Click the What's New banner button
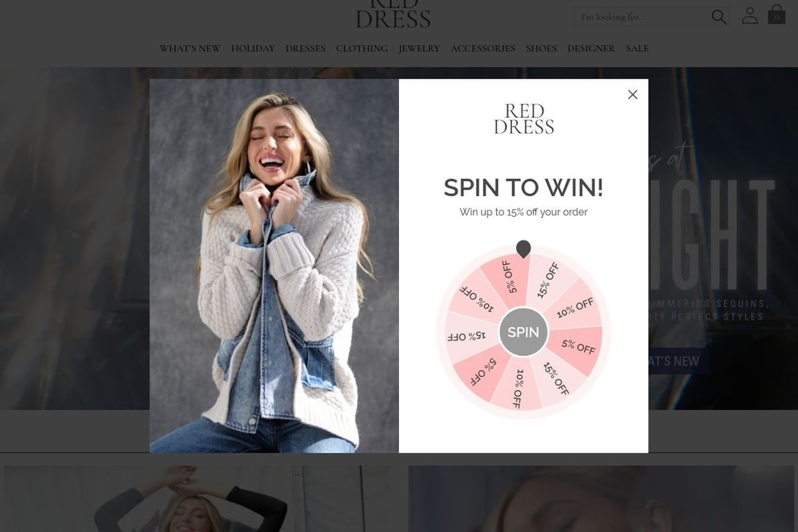This screenshot has height=532, width=798. (678, 362)
